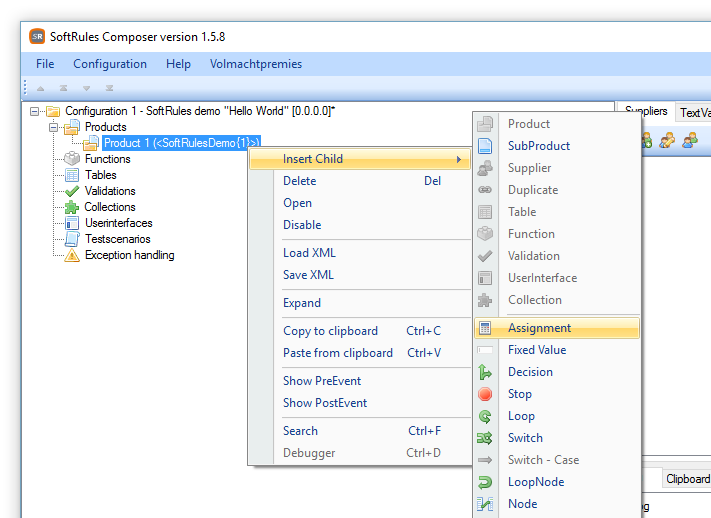This screenshot has height=518, width=711.
Task: Choose Disable from context menu
Action: (x=361, y=225)
